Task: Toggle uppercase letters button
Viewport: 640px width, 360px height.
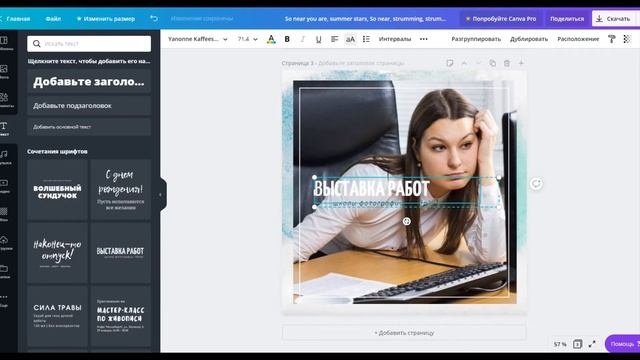Action: [x=350, y=39]
